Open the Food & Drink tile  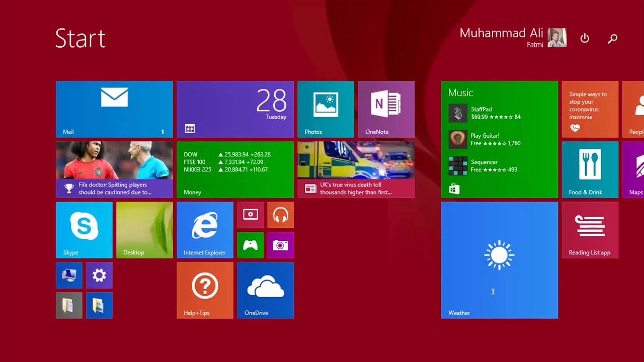click(x=590, y=169)
